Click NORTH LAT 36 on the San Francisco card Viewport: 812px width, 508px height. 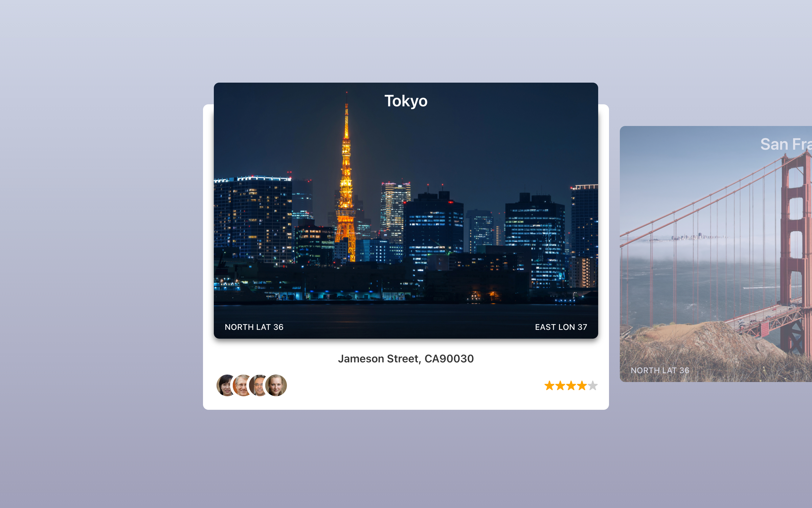(660, 371)
